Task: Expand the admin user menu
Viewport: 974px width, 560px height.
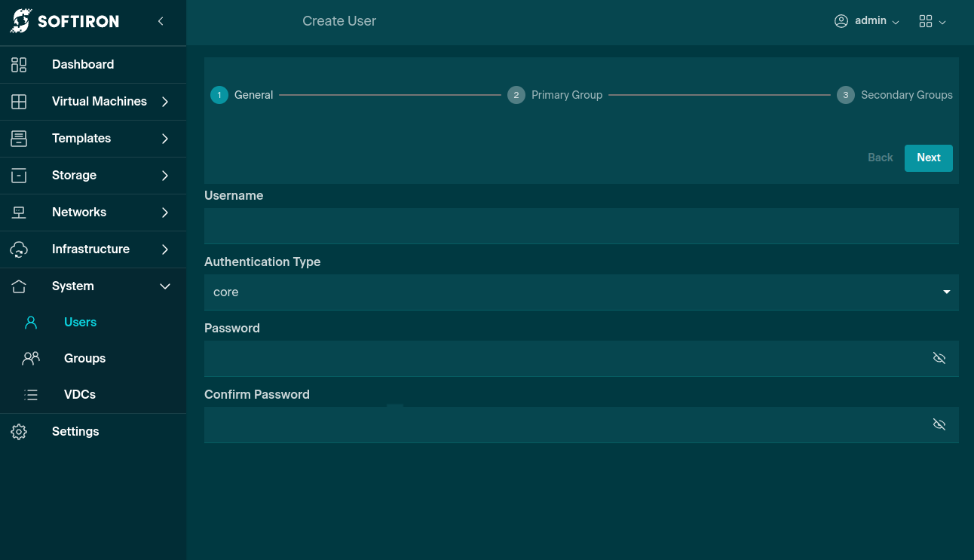Action: point(867,21)
